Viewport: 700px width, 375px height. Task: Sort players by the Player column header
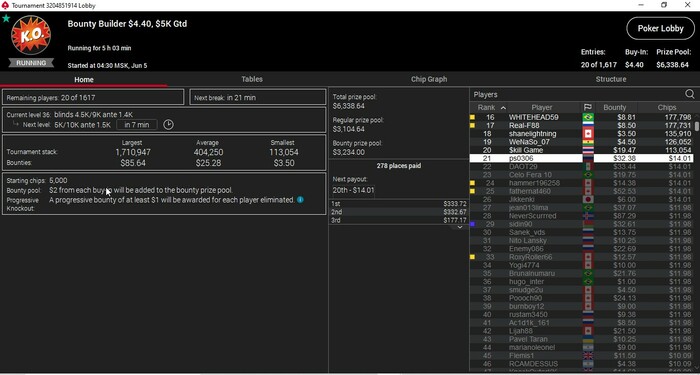(542, 108)
